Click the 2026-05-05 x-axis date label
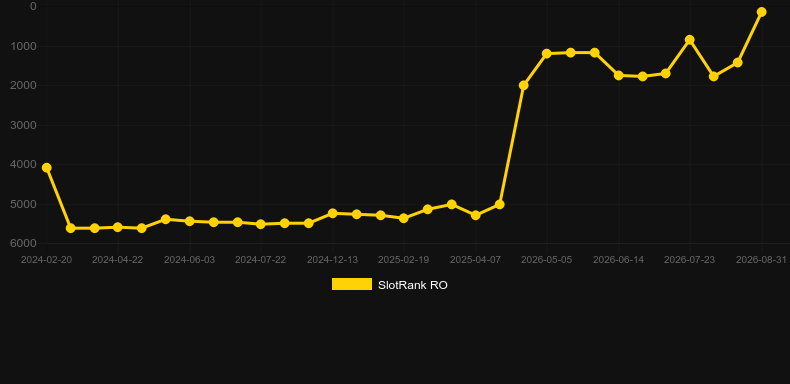 (547, 260)
